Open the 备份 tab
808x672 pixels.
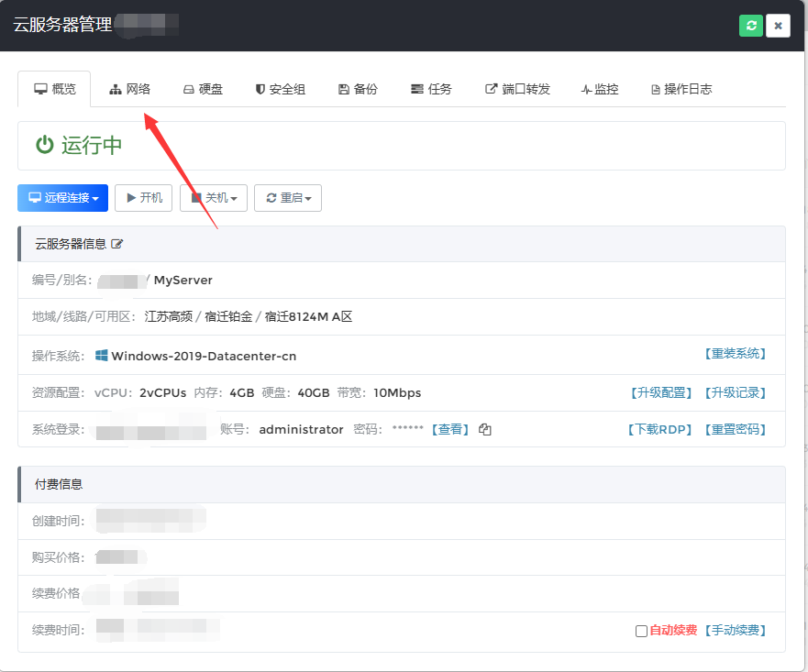358,89
